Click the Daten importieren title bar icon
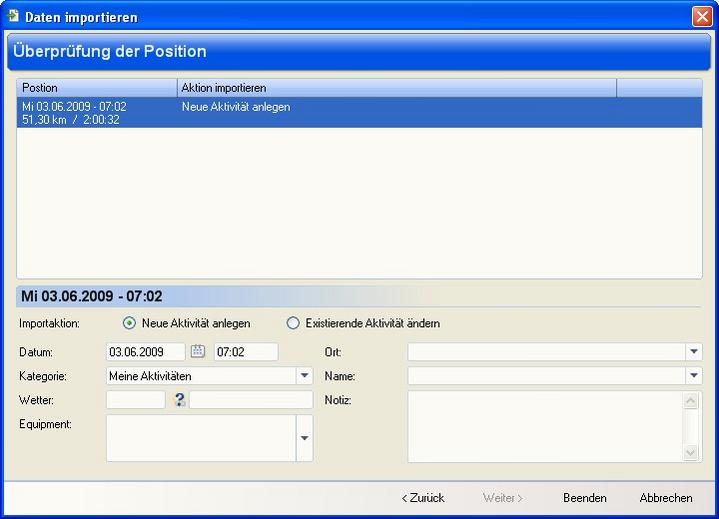The width and height of the screenshot is (719, 519). tap(13, 16)
